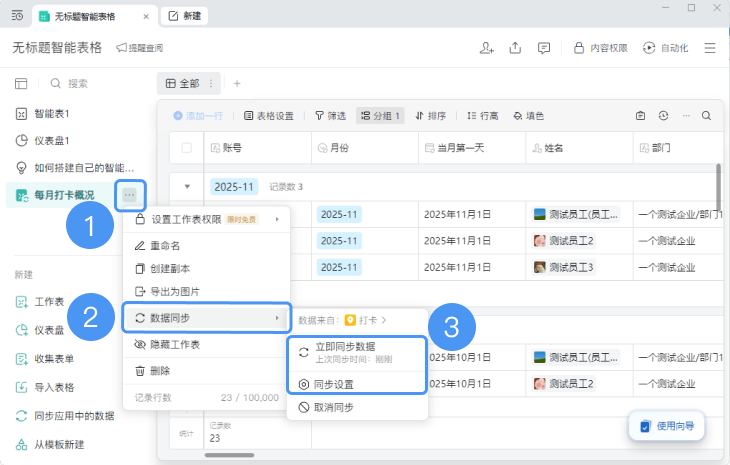Open the 排序 sort options
The width and height of the screenshot is (730, 465).
point(431,116)
